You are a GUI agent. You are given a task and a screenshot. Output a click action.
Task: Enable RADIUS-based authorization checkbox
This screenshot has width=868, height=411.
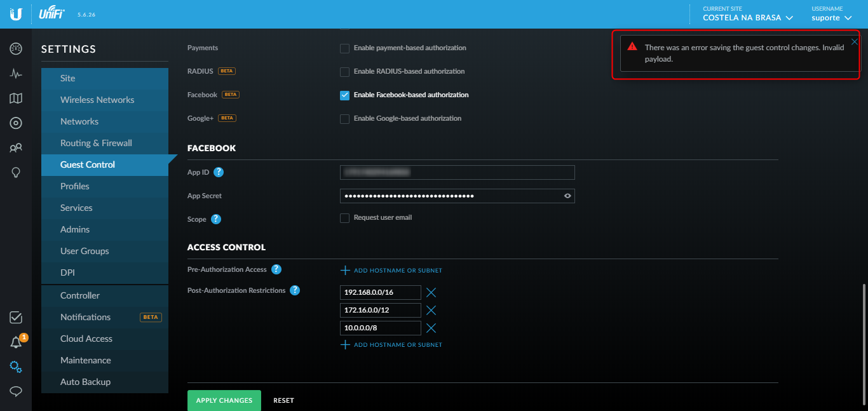click(344, 72)
